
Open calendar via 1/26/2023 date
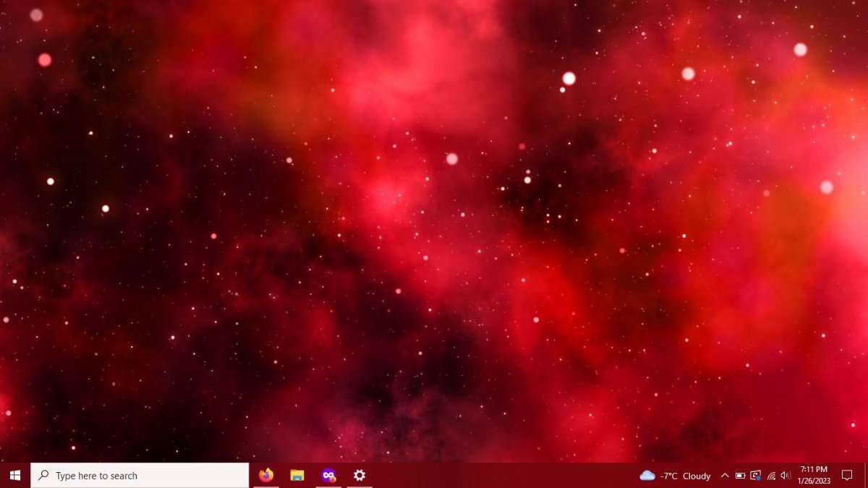point(814,481)
